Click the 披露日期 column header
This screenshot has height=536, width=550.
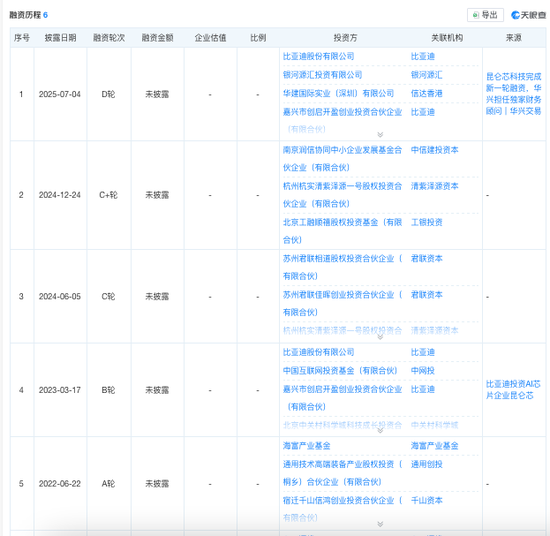(x=60, y=38)
